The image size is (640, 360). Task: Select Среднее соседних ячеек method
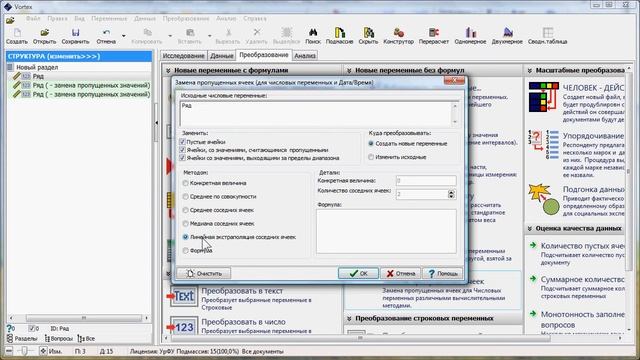tap(186, 210)
